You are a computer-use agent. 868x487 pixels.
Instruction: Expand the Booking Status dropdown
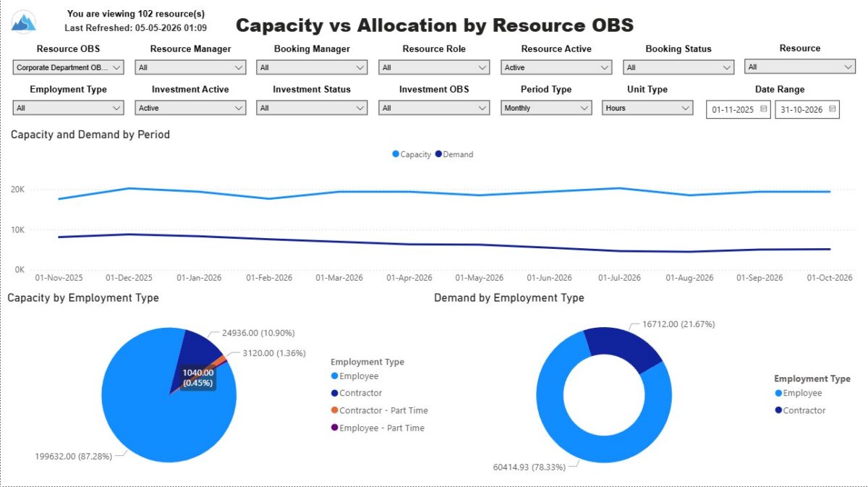(x=678, y=67)
